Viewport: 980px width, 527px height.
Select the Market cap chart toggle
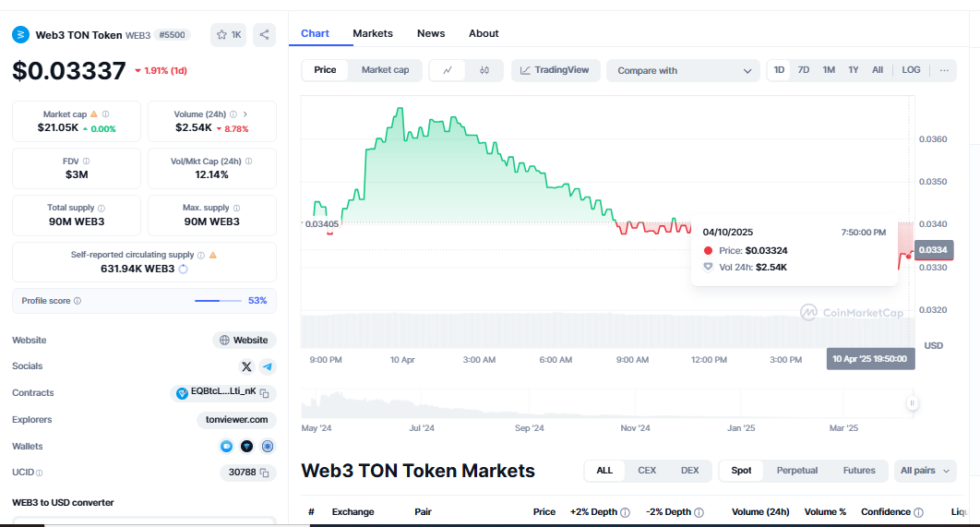[385, 70]
